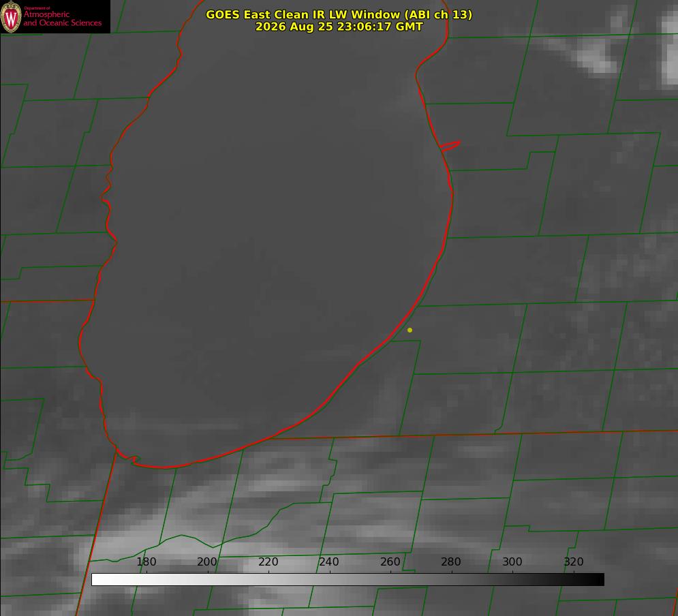Open the Atmospheric and Oceanic Sciences link
Screen dimensions: 678x616
click(x=62, y=18)
